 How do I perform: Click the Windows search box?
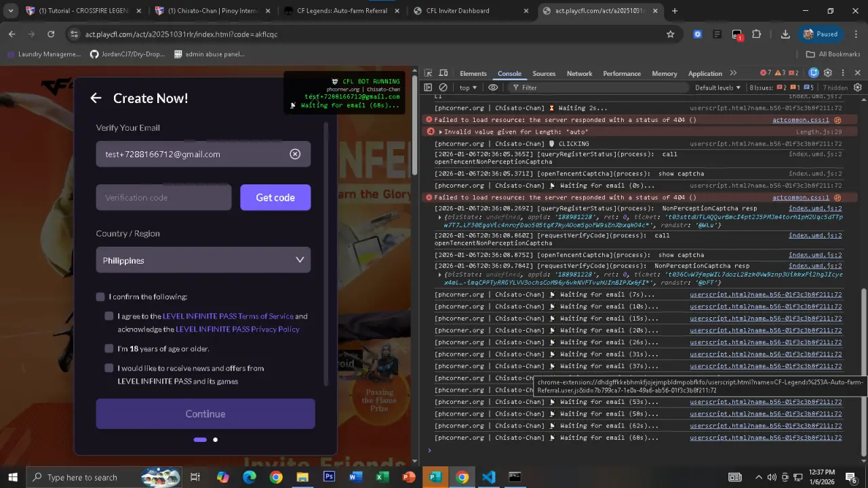point(104,477)
